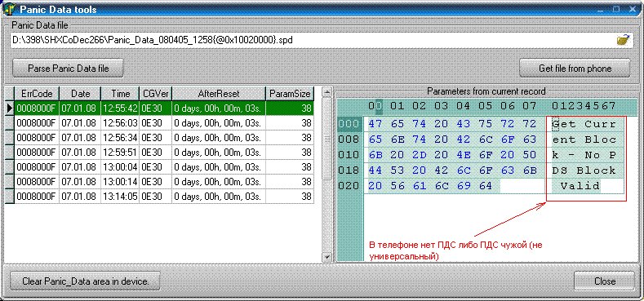Click ASCII column header 01234567
Viewport: 644px width, 301px height.
[x=584, y=106]
